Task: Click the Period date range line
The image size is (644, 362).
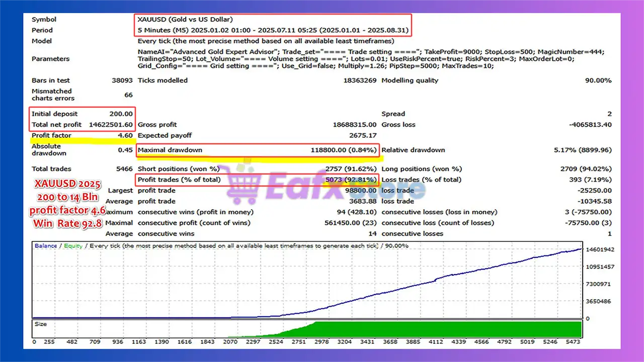Action: point(273,30)
